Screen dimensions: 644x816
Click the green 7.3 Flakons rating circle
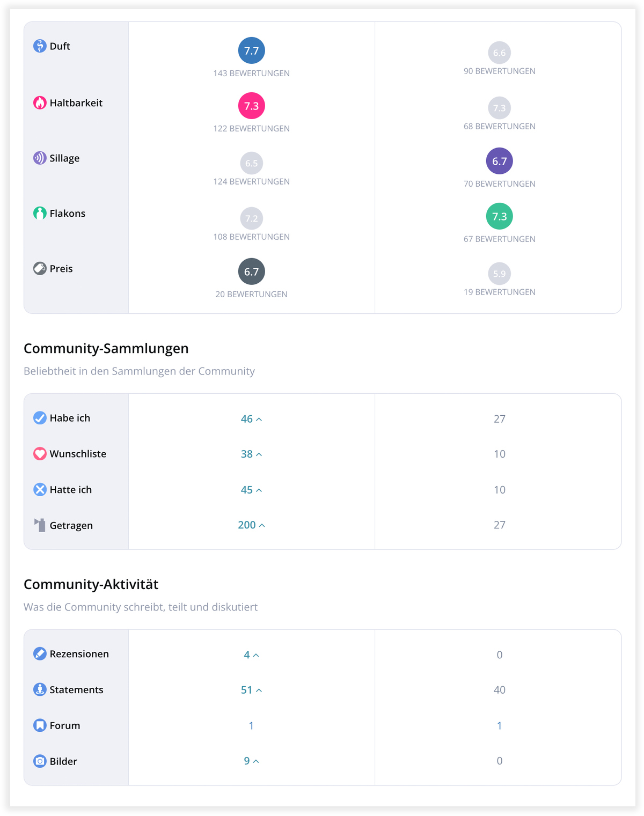499,216
